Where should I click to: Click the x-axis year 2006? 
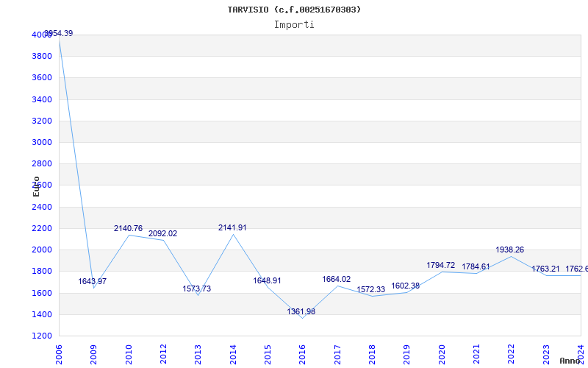(x=59, y=355)
